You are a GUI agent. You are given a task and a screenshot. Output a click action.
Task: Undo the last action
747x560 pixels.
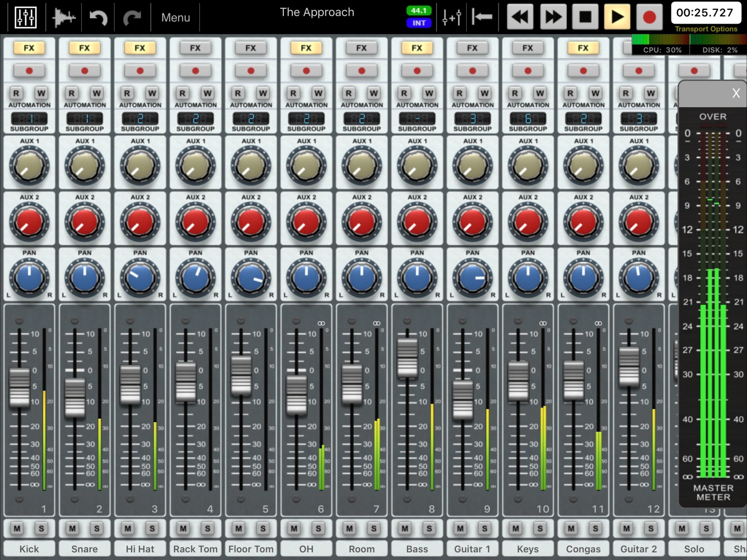pos(98,17)
